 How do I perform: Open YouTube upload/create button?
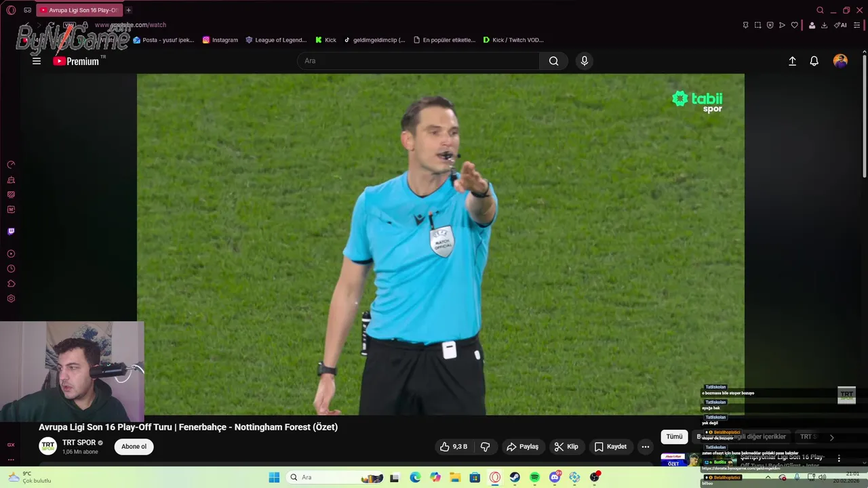792,61
